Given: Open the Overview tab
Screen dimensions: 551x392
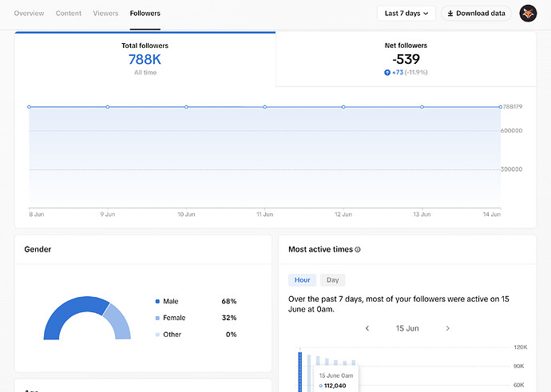Looking at the screenshot, I should pos(29,14).
